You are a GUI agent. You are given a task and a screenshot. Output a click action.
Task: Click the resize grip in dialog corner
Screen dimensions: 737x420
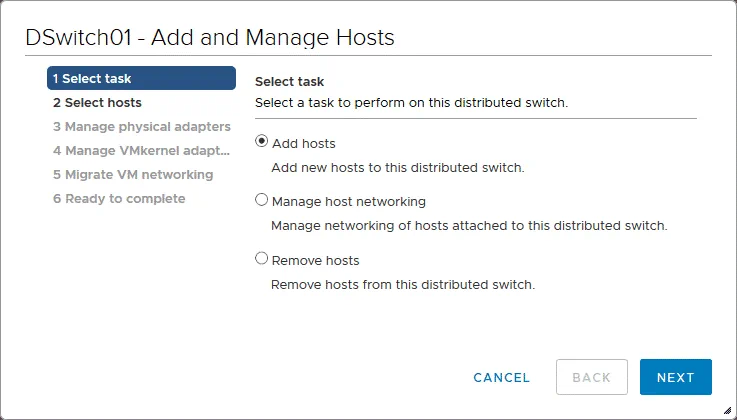726,409
